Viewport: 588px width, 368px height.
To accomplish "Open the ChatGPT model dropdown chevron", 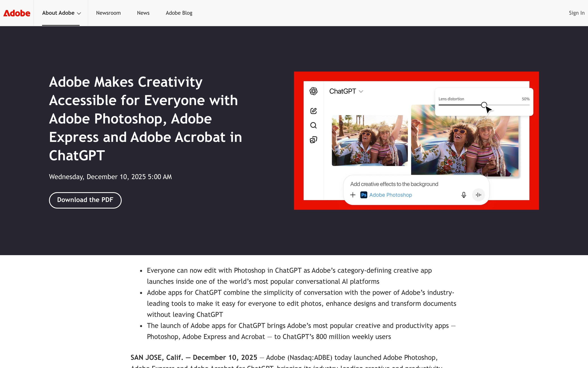I will coord(361,92).
